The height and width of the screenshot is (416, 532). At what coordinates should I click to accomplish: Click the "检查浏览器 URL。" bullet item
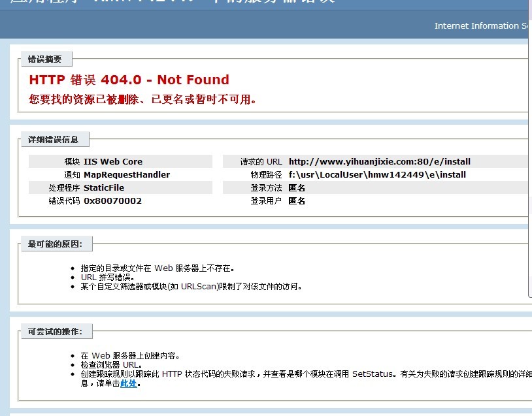click(x=111, y=364)
